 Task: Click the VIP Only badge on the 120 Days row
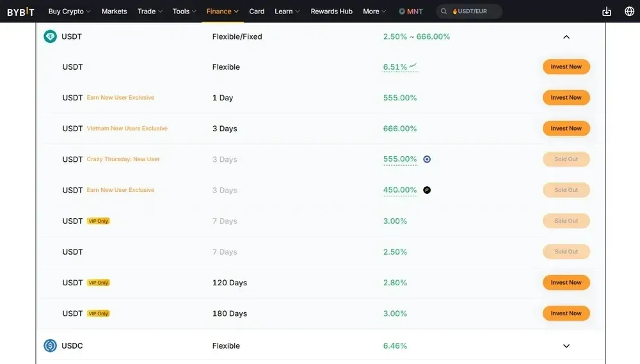99,283
